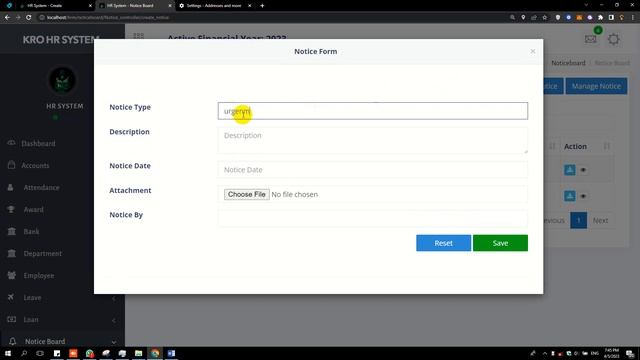Focus the Description text area
Image resolution: width=640 pixels, height=360 pixels.
373,140
